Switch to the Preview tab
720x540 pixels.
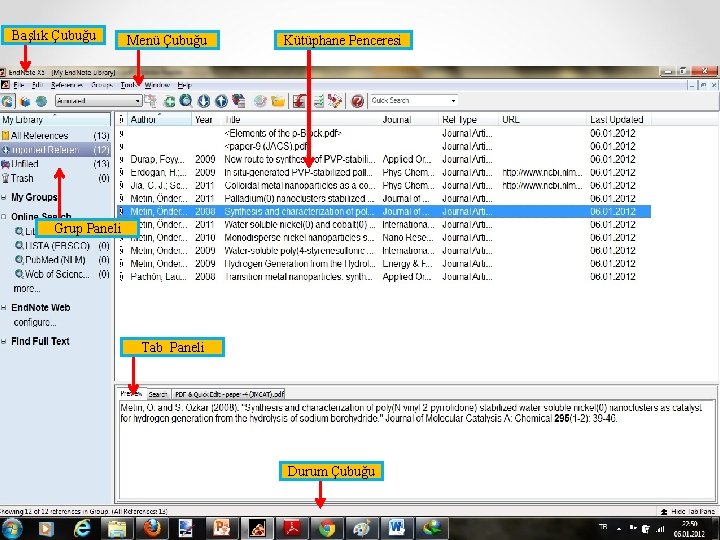131,394
